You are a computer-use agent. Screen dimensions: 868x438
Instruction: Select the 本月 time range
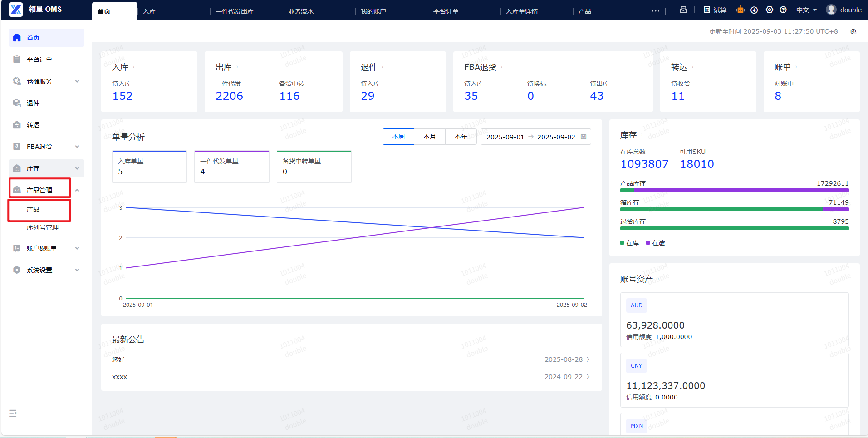tap(430, 137)
